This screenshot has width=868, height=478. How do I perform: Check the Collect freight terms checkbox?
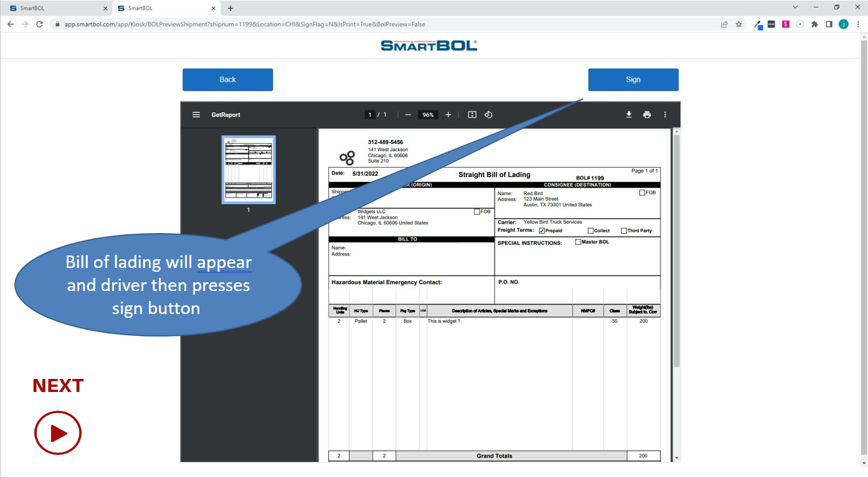[x=591, y=231]
